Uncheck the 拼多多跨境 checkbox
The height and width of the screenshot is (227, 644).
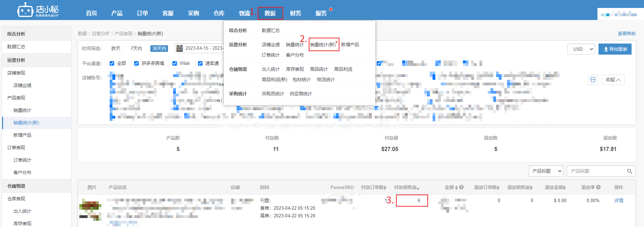136,63
